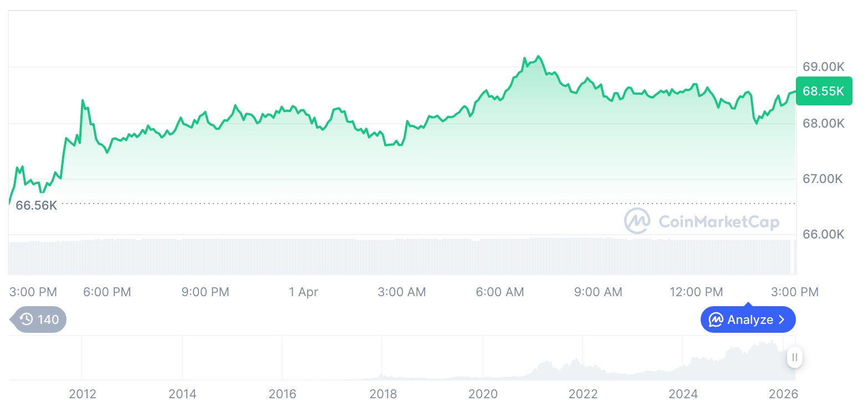The height and width of the screenshot is (406, 868).
Task: Click the history clock icon beside 140
Action: (26, 319)
